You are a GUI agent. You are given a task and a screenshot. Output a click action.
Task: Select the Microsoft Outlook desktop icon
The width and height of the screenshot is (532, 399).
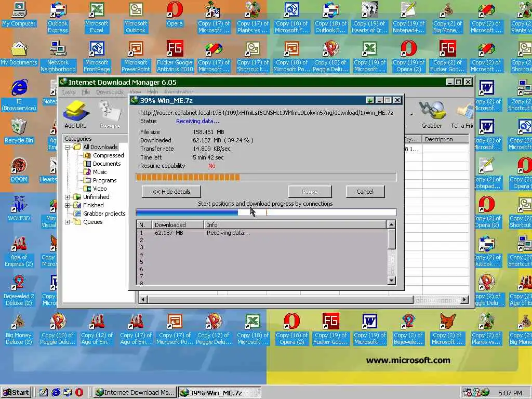click(x=136, y=18)
